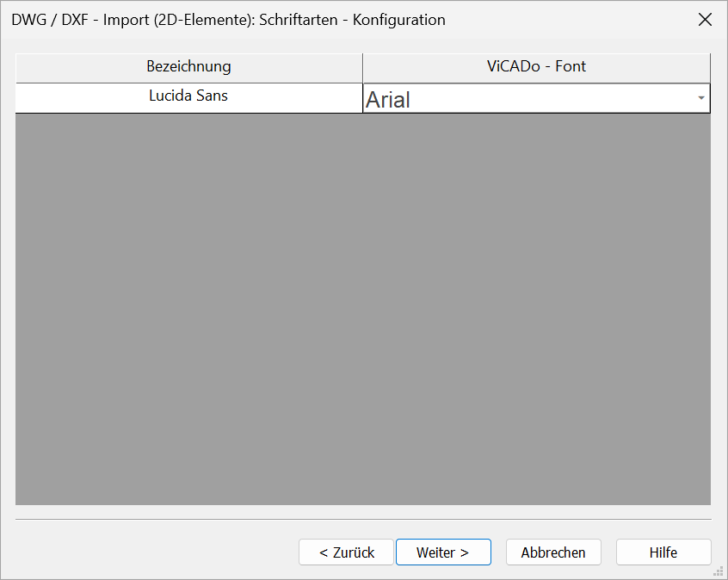The width and height of the screenshot is (728, 580).
Task: Click the Arial font combo box
Action: pos(536,98)
